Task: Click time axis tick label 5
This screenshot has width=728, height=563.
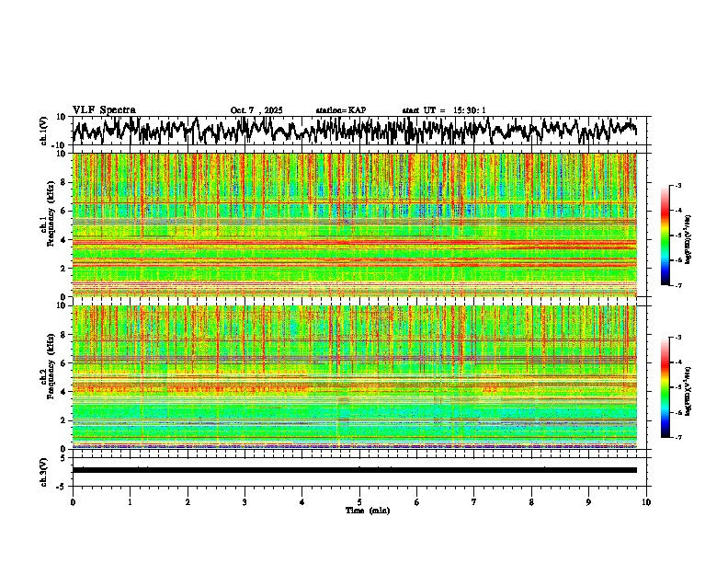Action: pos(359,502)
